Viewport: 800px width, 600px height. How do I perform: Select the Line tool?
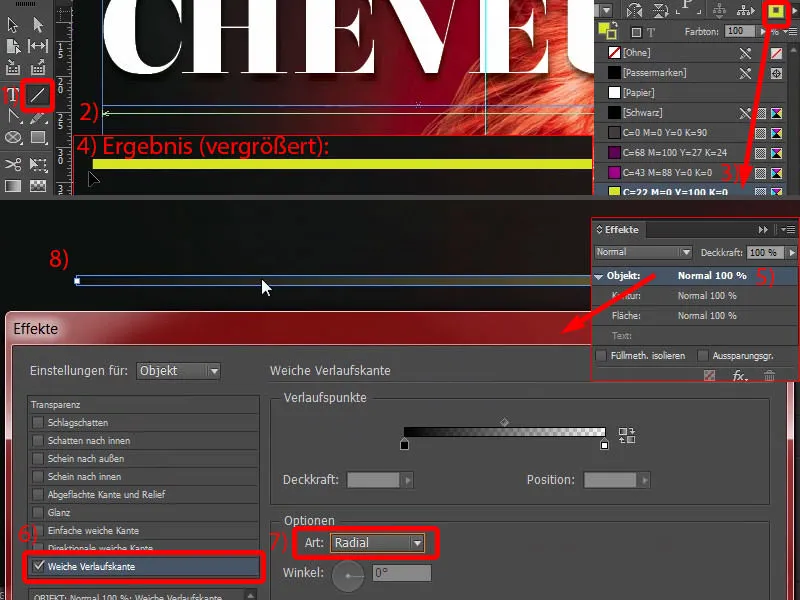(38, 95)
